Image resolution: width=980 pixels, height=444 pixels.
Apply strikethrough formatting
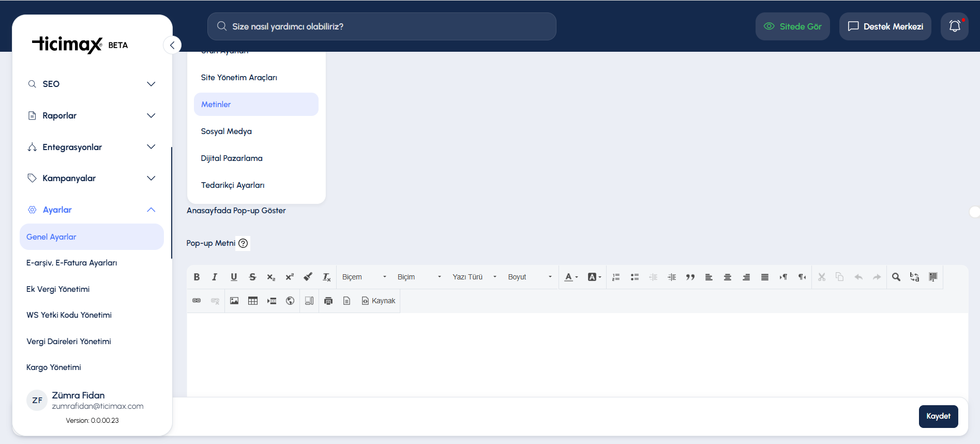tap(252, 277)
